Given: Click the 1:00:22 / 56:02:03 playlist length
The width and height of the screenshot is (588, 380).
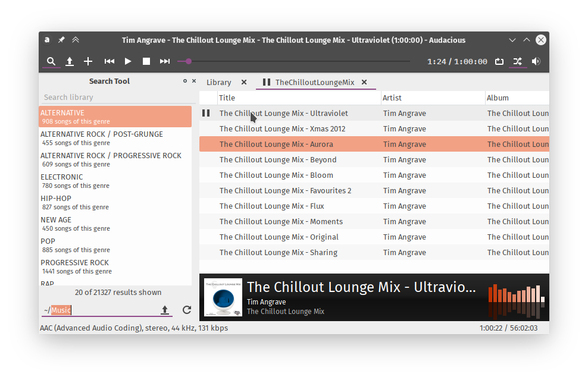Looking at the screenshot, I should coord(508,328).
